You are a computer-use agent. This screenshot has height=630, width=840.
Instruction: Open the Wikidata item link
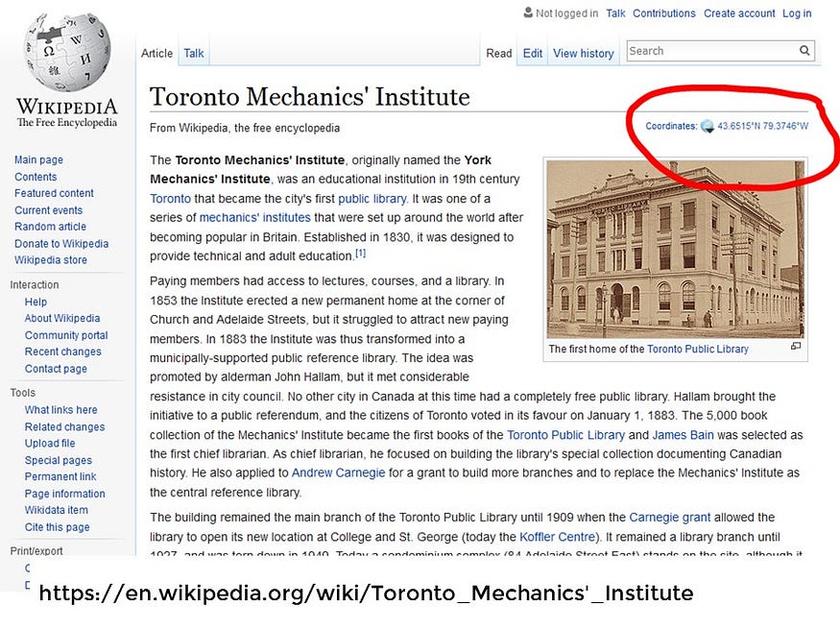click(56, 510)
